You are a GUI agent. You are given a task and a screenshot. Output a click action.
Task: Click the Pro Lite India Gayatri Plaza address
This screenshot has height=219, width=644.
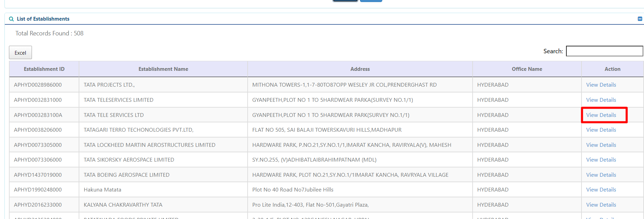tap(310, 205)
